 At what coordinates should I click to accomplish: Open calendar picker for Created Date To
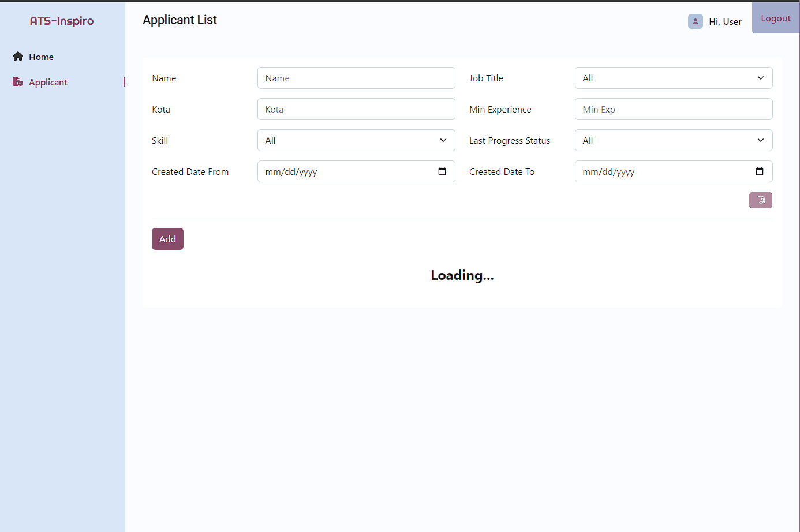point(760,171)
